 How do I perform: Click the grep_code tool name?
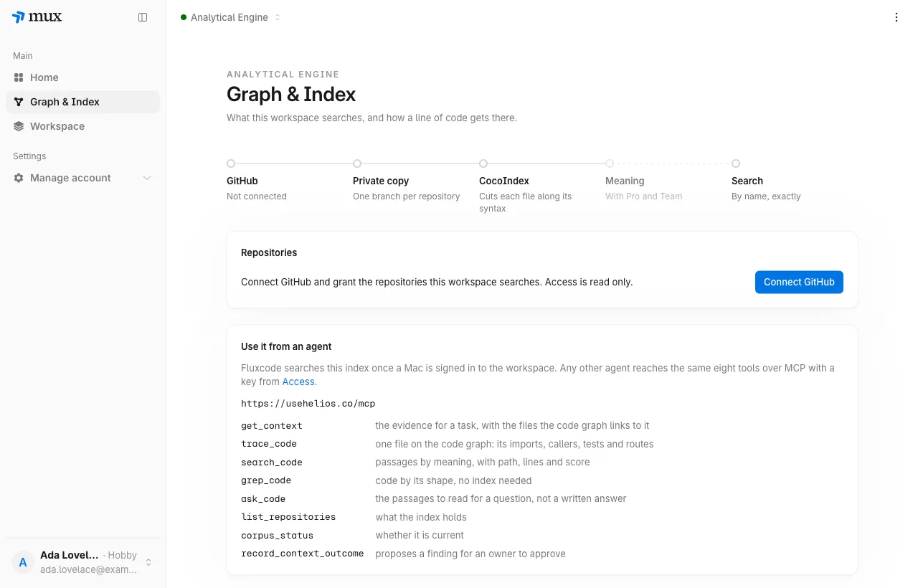click(x=266, y=480)
